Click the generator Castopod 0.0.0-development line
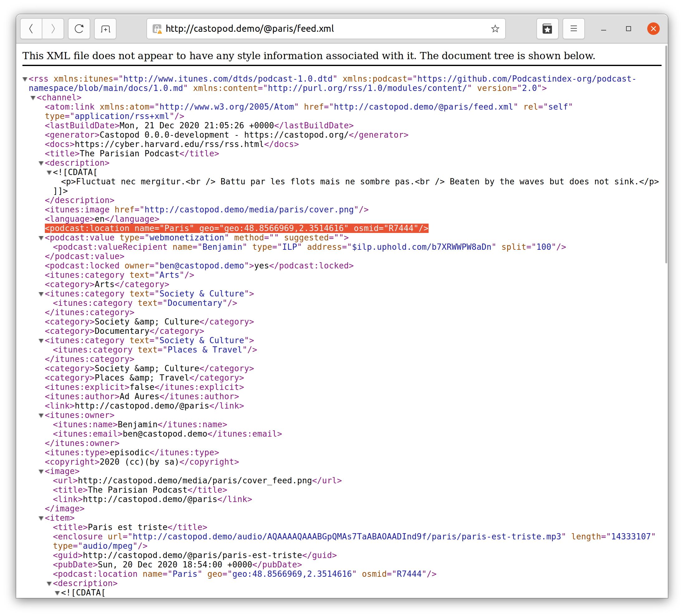The width and height of the screenshot is (684, 616). click(226, 135)
